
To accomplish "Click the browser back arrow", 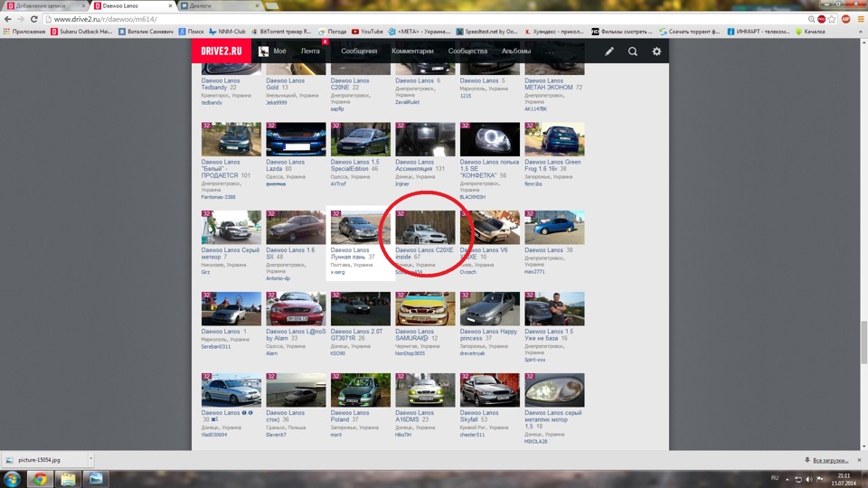I will point(8,19).
